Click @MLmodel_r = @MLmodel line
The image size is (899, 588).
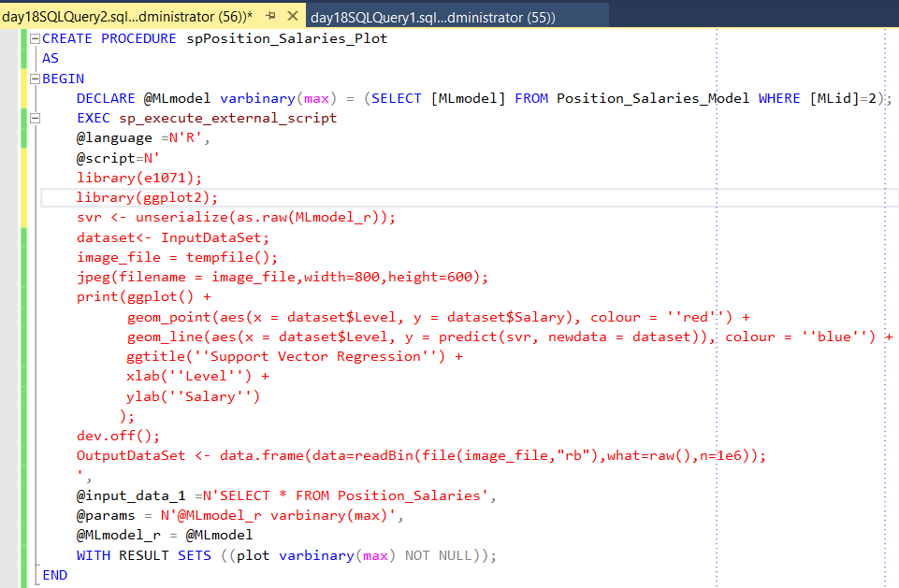pyautogui.click(x=165, y=536)
